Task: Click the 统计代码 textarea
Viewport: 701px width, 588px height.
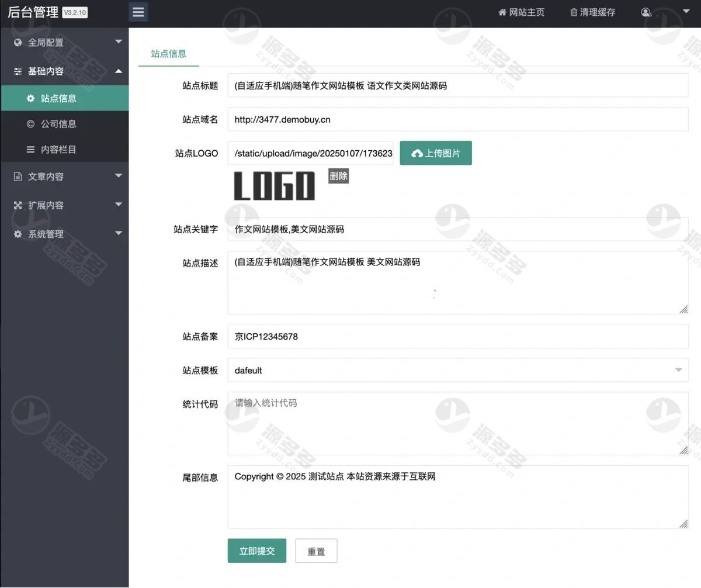Action: point(458,424)
